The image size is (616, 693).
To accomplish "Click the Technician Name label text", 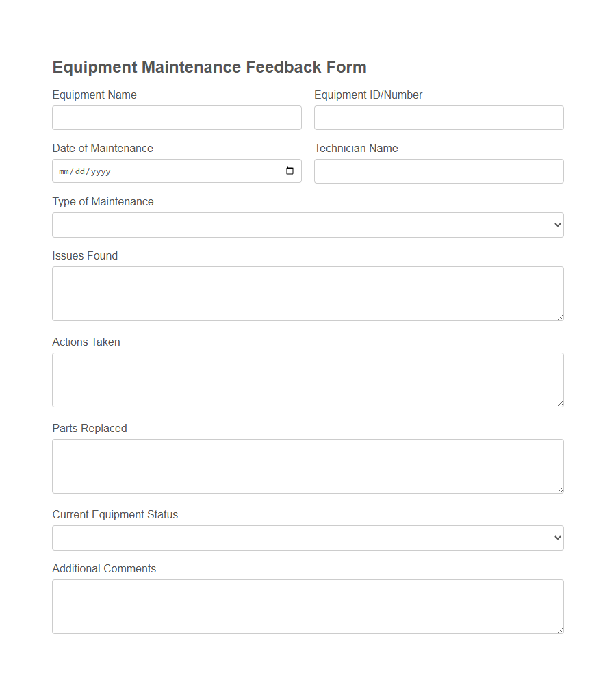I will click(x=356, y=148).
